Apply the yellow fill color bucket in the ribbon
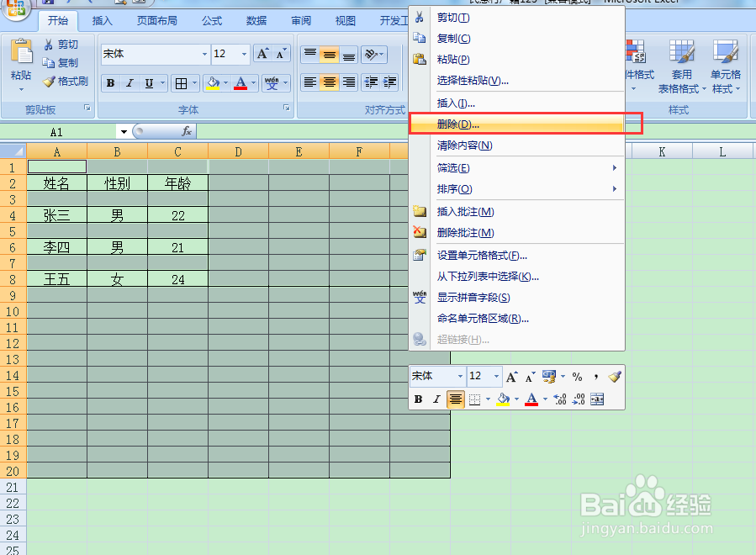 tap(213, 83)
